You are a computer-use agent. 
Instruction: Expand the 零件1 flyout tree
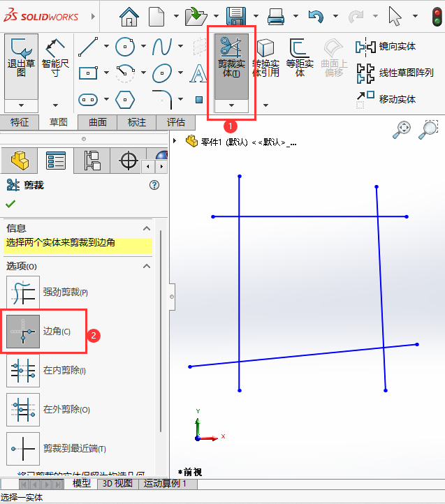pos(175,141)
